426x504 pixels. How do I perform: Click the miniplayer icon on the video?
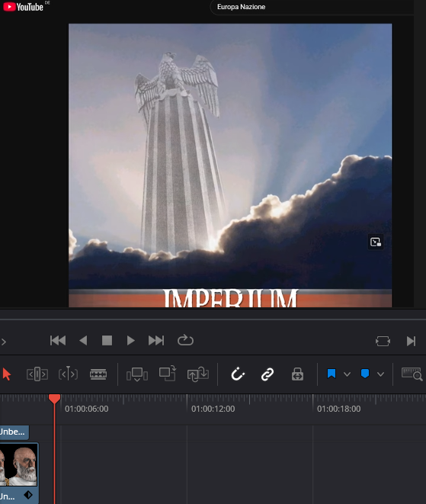click(375, 242)
